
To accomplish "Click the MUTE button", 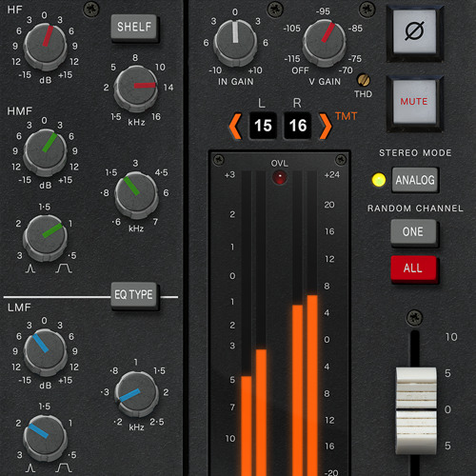I will tap(414, 102).
